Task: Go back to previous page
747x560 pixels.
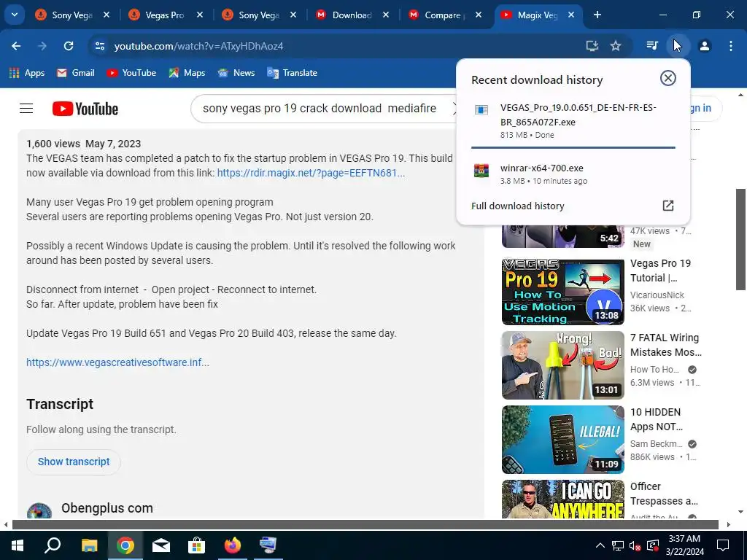Action: [16, 46]
